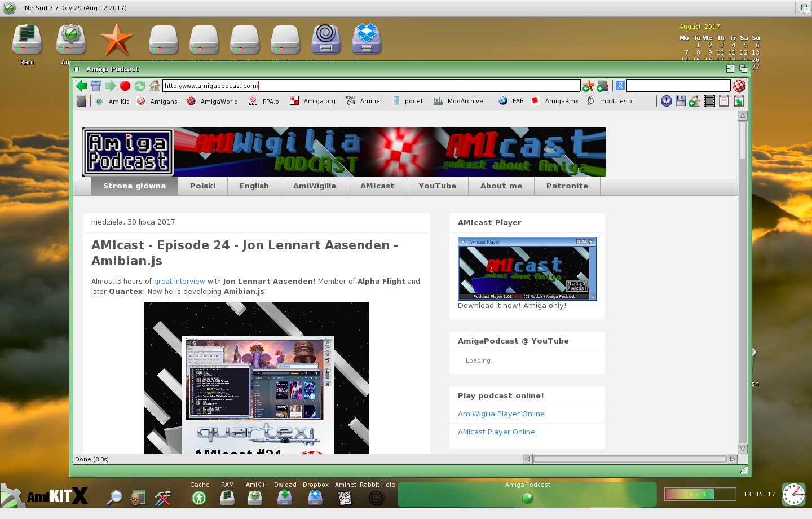Viewport: 812px width, 519px height.
Task: Click the analog clock in the dock
Action: coord(793,495)
